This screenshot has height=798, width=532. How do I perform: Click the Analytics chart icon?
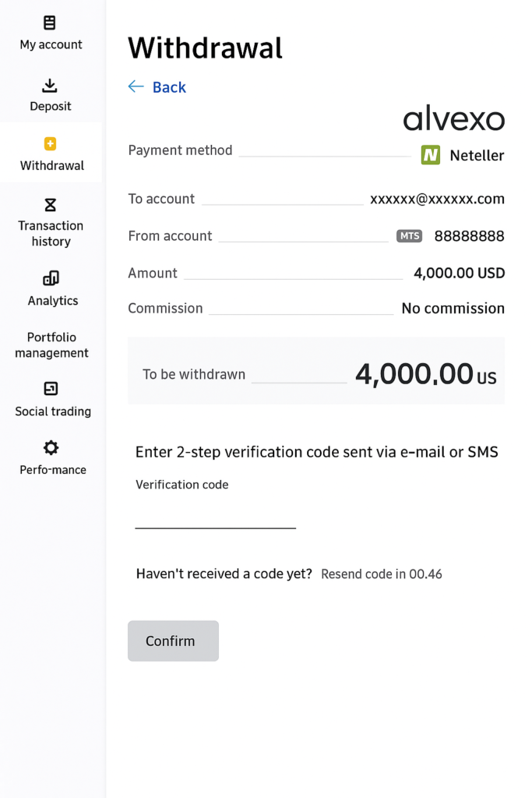tap(51, 278)
